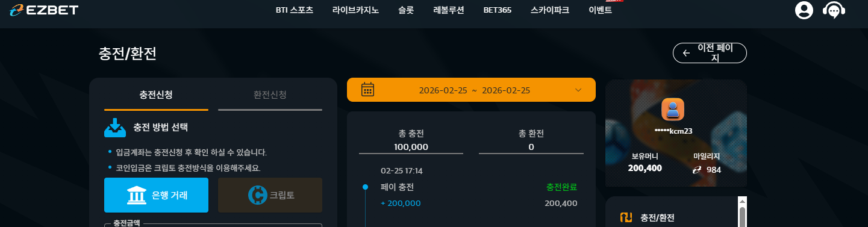Open the 이벤트 menu item
Viewport: 868px width, 227px height.
600,10
